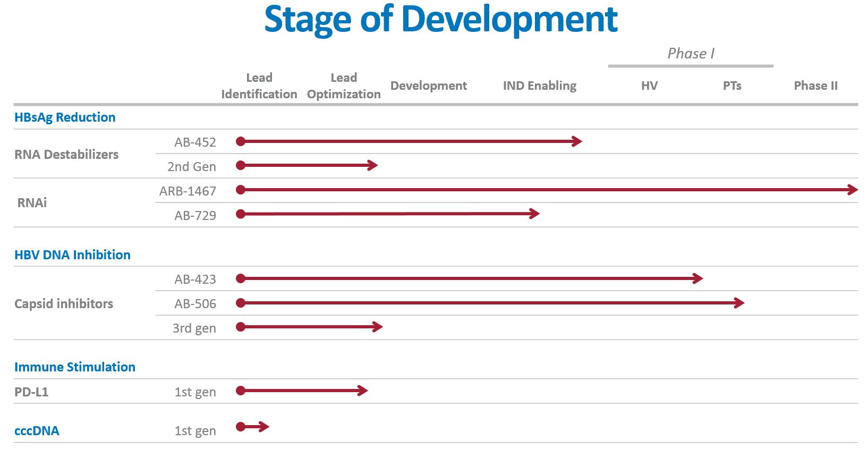This screenshot has width=868, height=449.
Task: Select the 'HV' column header
Action: (x=649, y=86)
